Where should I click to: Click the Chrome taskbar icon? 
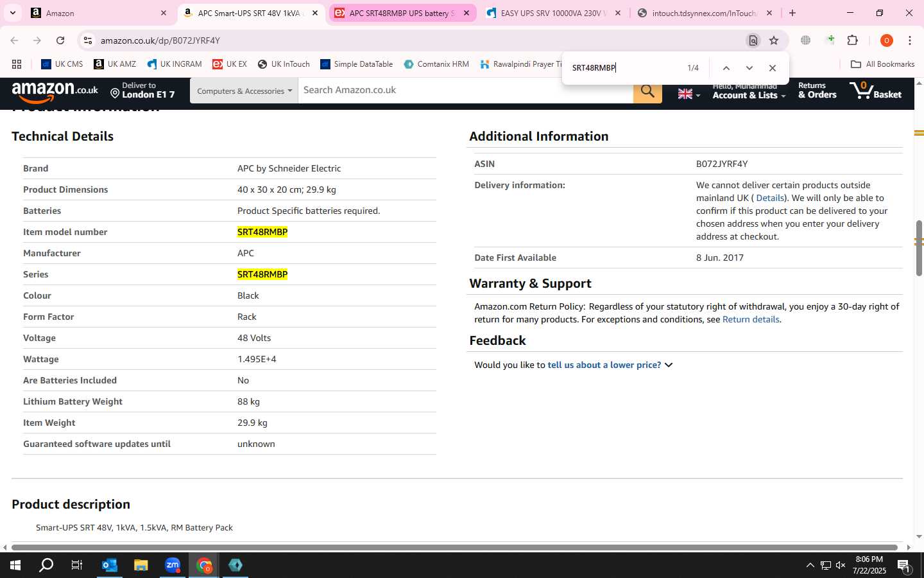coord(204,565)
